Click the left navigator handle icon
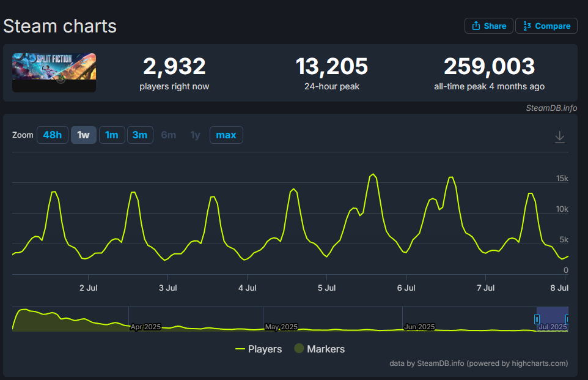This screenshot has width=588, height=380. pos(537,319)
